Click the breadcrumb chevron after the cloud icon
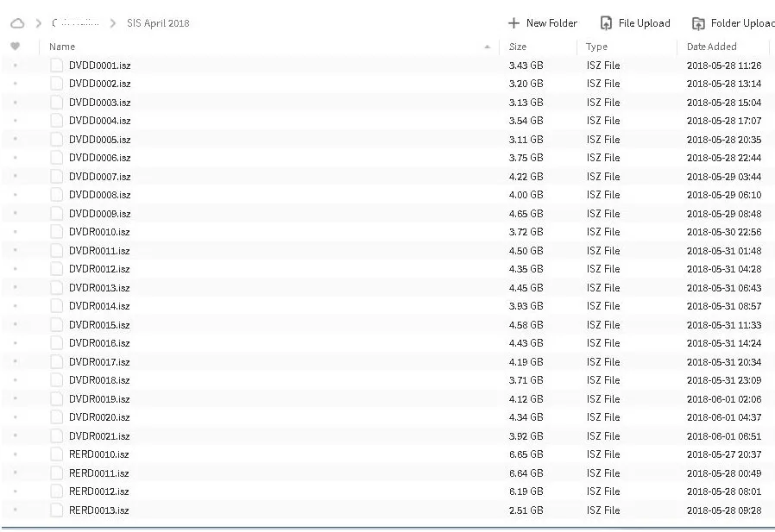775x532 pixels. [x=39, y=23]
